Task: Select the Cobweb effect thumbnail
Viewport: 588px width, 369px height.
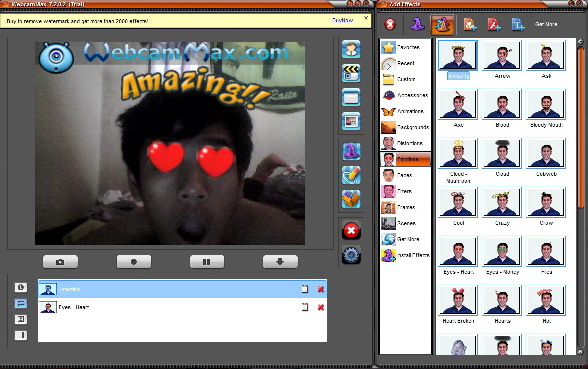Action: click(546, 153)
